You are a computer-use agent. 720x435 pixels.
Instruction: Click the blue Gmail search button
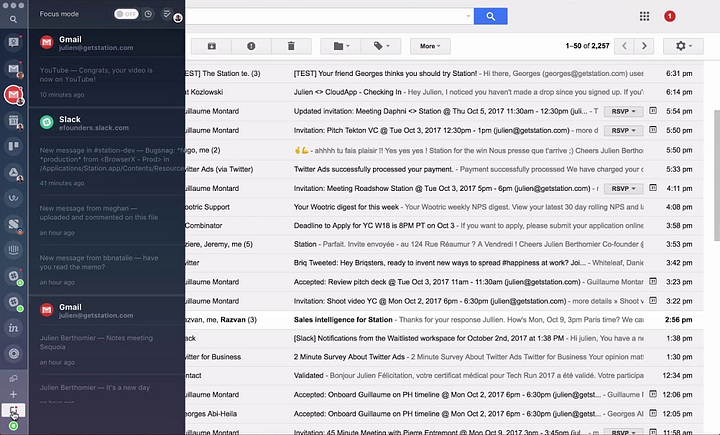(491, 16)
